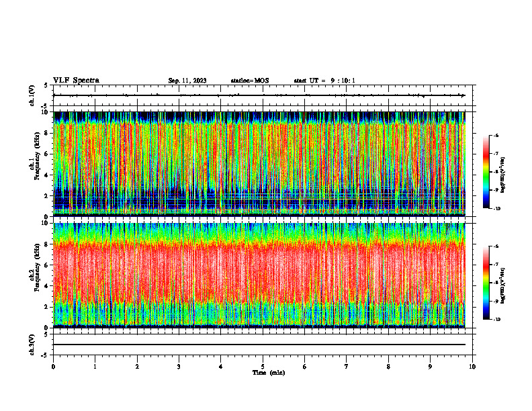Click the date "Sep. 11, 2023"
532x411 pixels.
(x=187, y=81)
